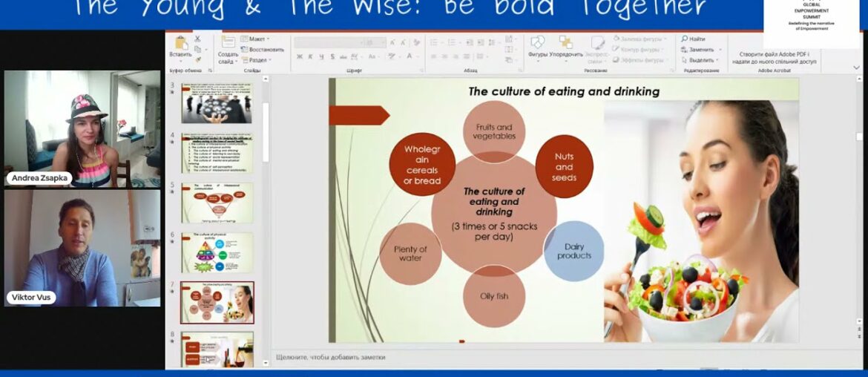Select slide 5 thumbnail in the panel
Screen dimensions: 868x377
[x=217, y=203]
